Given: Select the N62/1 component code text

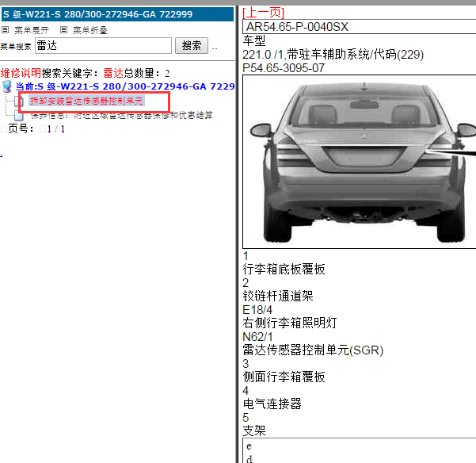Looking at the screenshot, I should click(257, 337).
